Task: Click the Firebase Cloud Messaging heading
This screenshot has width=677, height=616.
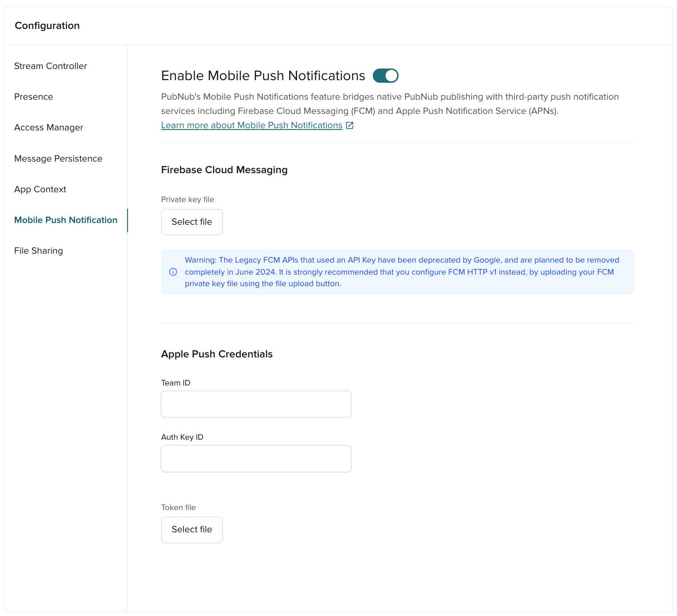Action: click(224, 170)
